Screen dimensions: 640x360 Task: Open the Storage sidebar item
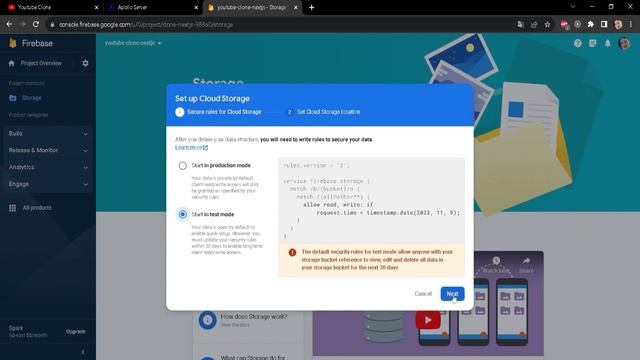coord(32,98)
